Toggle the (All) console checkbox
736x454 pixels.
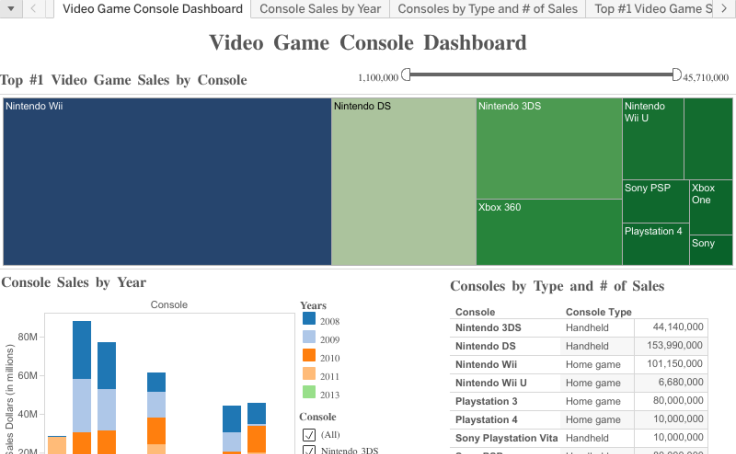click(x=309, y=435)
